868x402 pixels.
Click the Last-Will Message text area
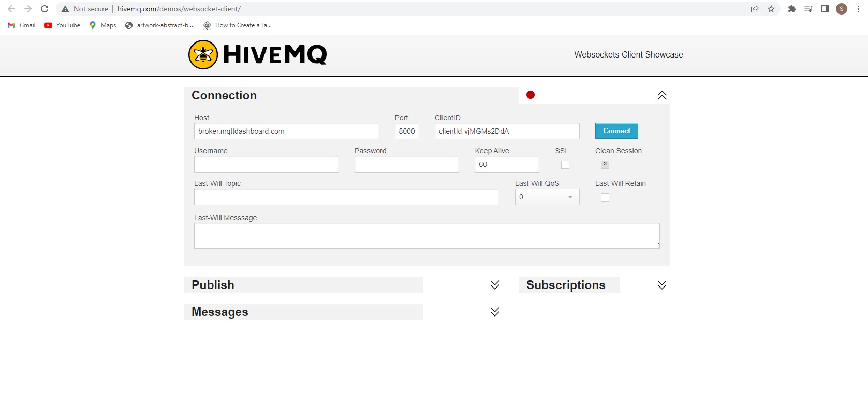427,236
